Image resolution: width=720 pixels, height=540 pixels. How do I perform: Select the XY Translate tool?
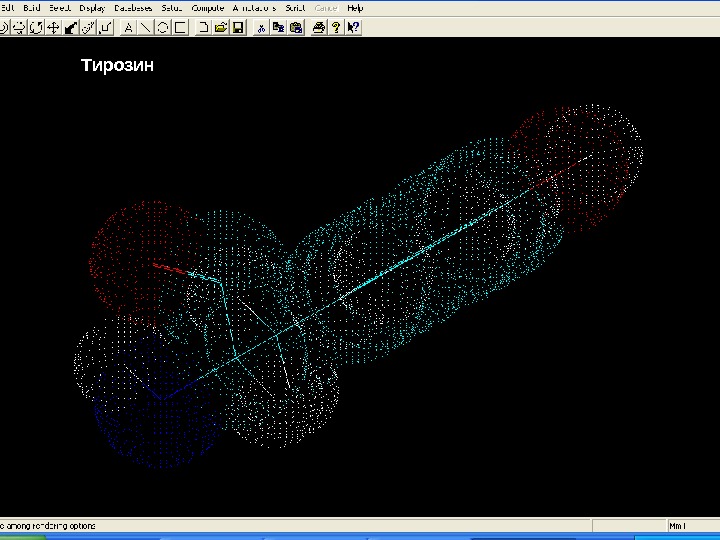click(x=53, y=28)
